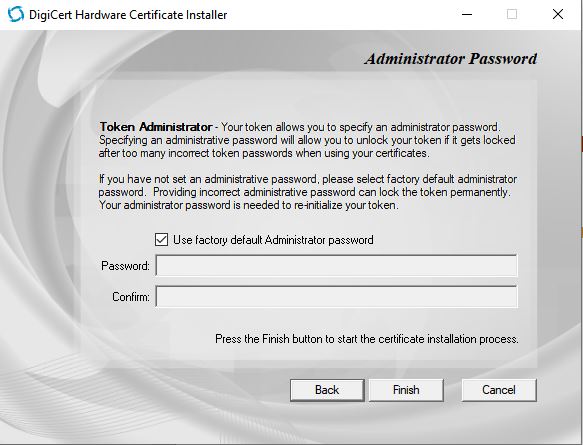Image resolution: width=583 pixels, height=445 pixels.
Task: Click the 'Use factory default Administrator password' label
Action: 273,240
